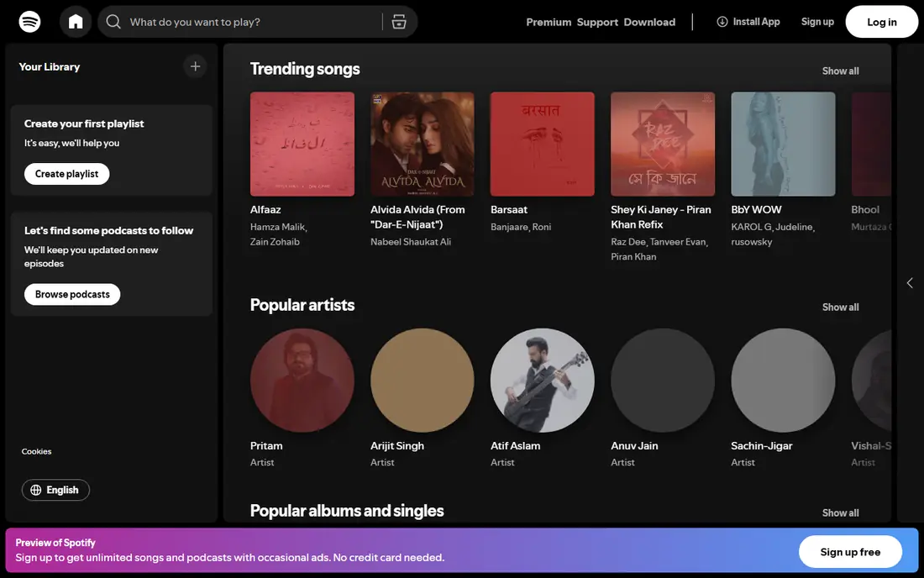Click the Spotify logo icon
The height and width of the screenshot is (578, 924).
(29, 22)
